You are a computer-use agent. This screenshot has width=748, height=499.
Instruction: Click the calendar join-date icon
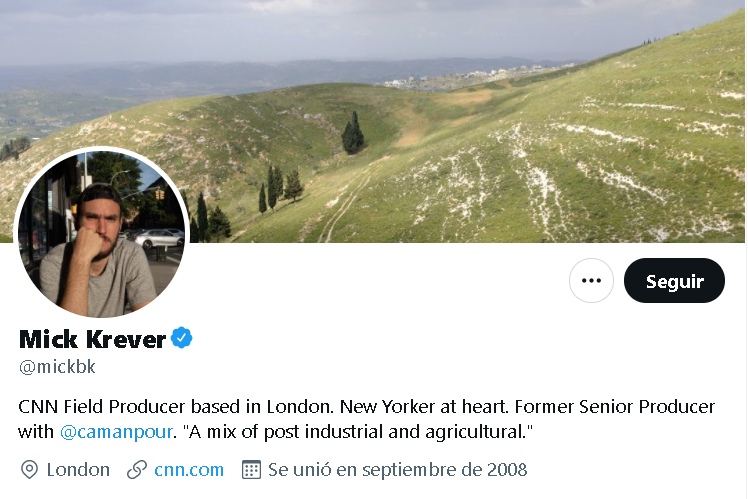pos(251,469)
